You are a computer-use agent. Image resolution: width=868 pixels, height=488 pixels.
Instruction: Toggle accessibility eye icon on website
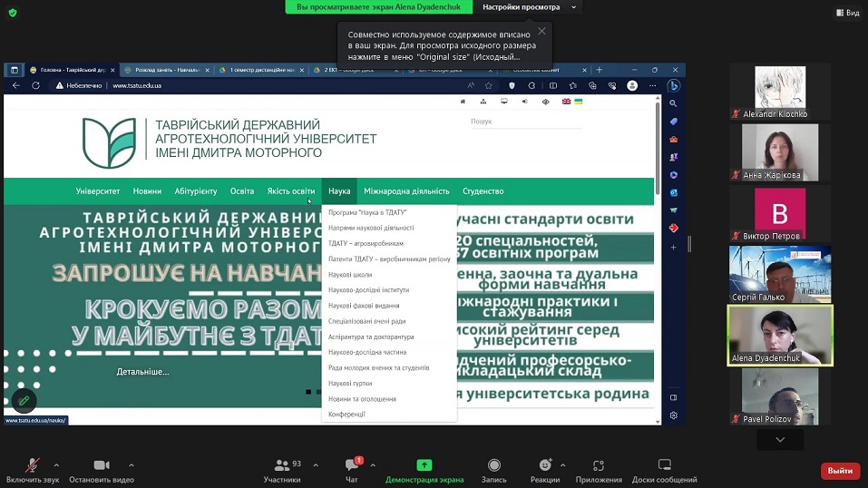pos(545,102)
